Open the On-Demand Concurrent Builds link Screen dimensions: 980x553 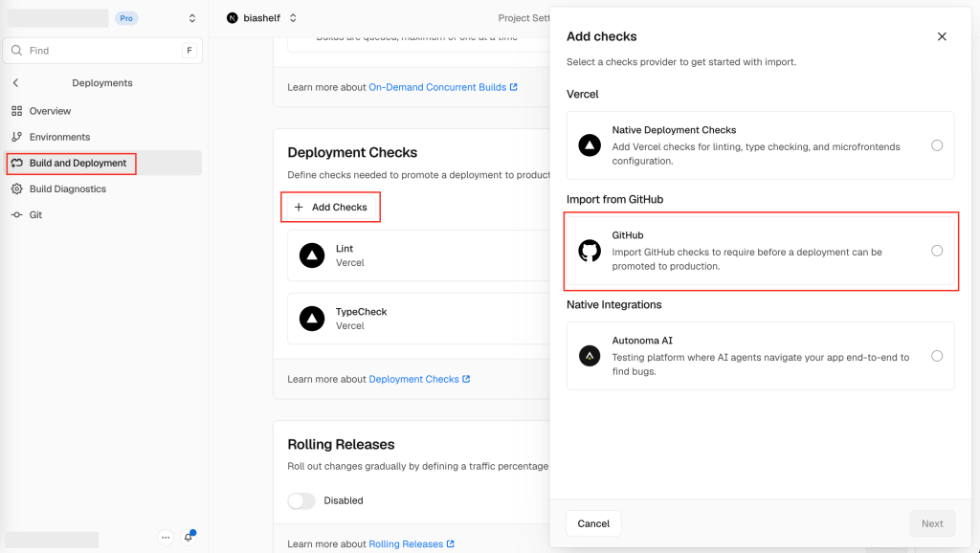click(x=443, y=87)
